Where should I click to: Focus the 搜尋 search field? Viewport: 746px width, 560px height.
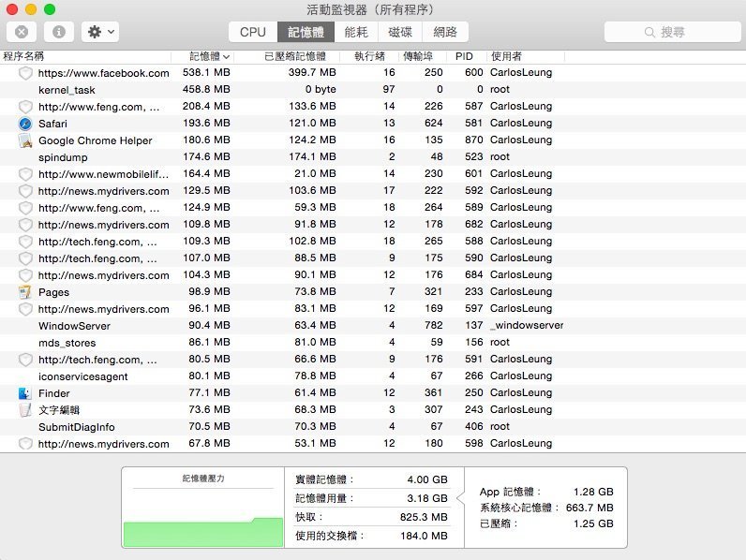(672, 32)
